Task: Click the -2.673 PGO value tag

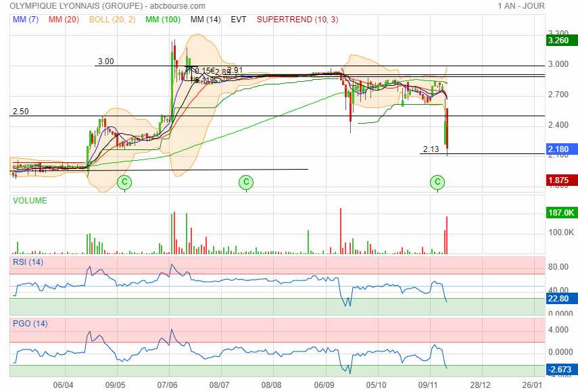Action: point(561,370)
